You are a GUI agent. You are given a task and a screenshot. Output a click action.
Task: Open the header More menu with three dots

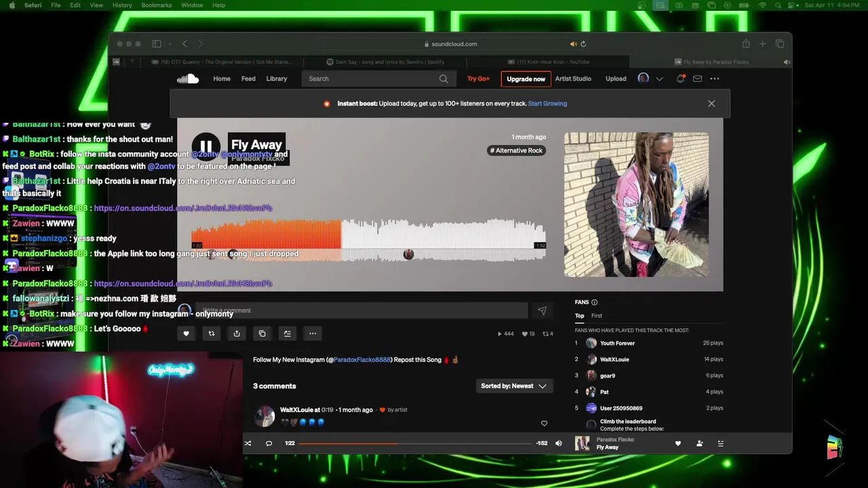pos(715,79)
